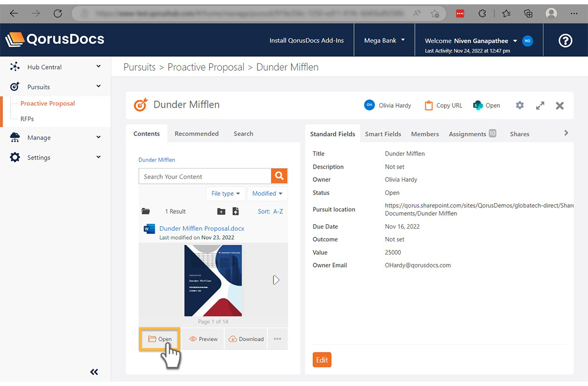Open the browser extensions puzzle icon

tap(482, 13)
